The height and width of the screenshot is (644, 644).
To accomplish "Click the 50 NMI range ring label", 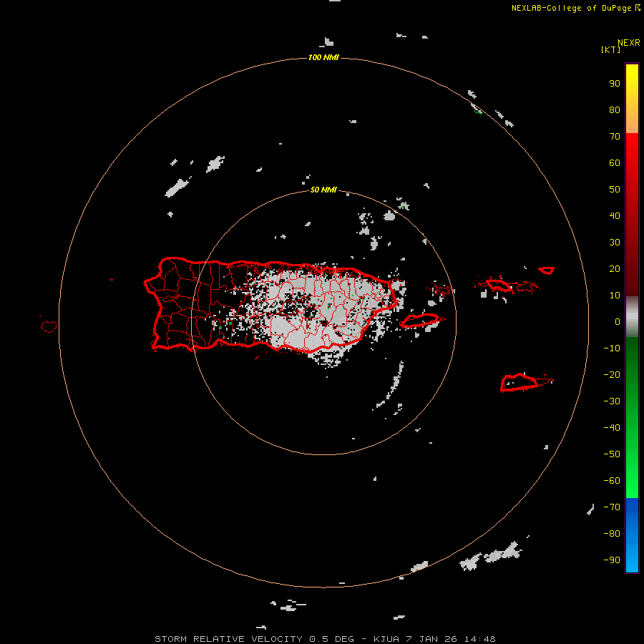I will [x=323, y=190].
